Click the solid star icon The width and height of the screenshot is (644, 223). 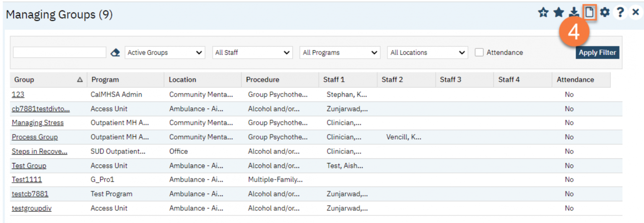click(x=558, y=13)
